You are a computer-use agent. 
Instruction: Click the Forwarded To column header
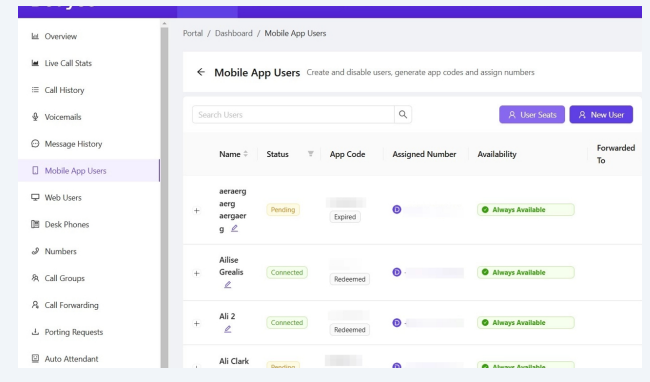[x=616, y=154]
